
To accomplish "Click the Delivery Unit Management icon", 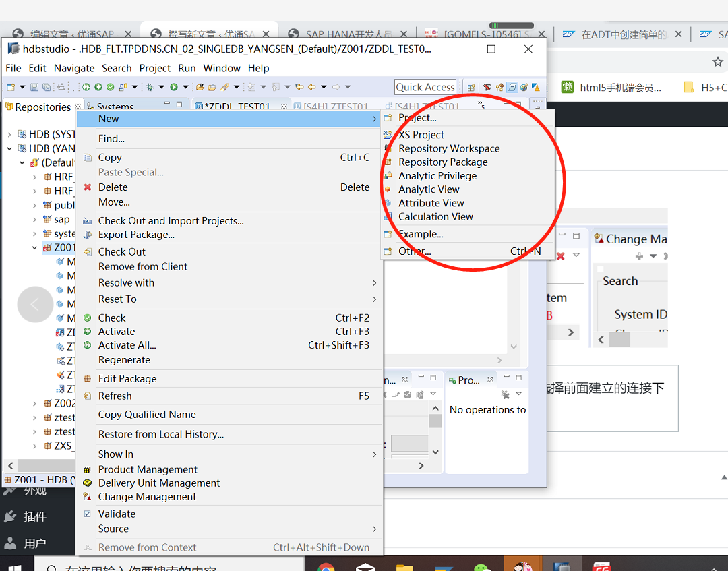I will click(x=88, y=483).
